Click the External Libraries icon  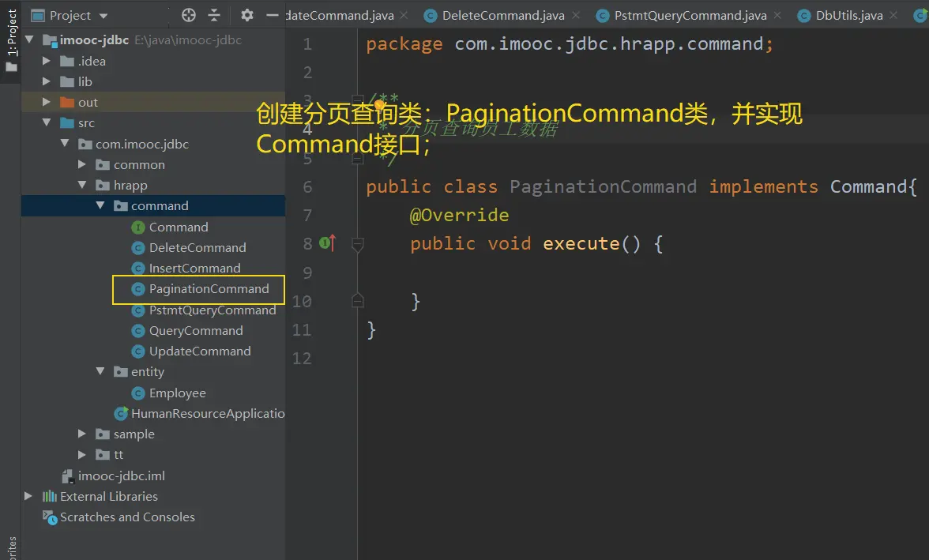[x=49, y=497]
